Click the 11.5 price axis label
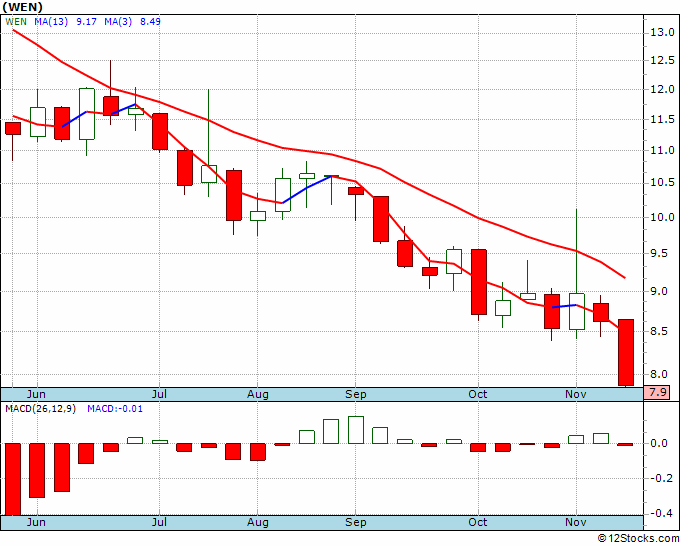Viewport: 680px width, 546px height. (x=662, y=120)
